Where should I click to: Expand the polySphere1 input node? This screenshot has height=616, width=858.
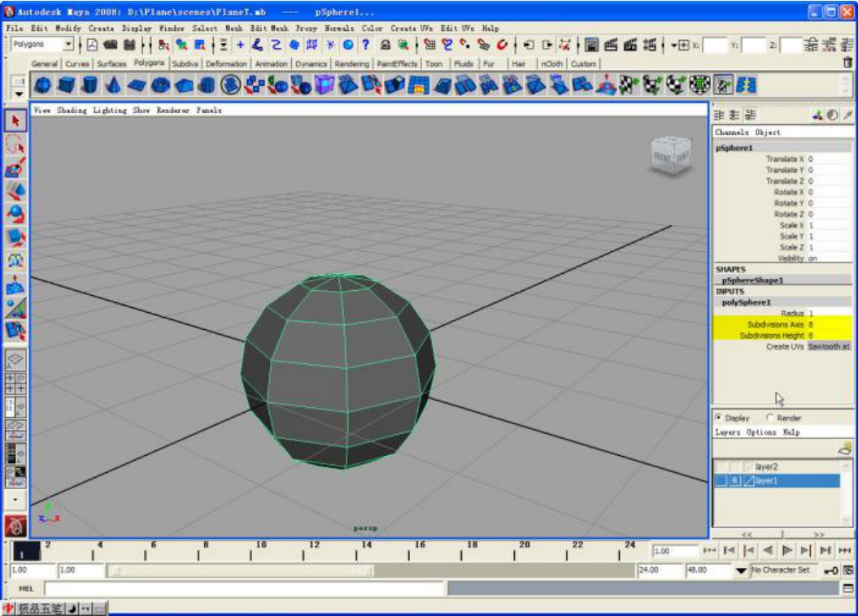click(x=746, y=302)
